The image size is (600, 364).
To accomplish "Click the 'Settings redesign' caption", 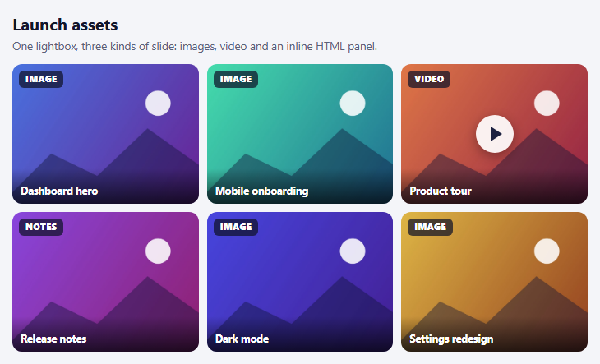I will [x=451, y=339].
